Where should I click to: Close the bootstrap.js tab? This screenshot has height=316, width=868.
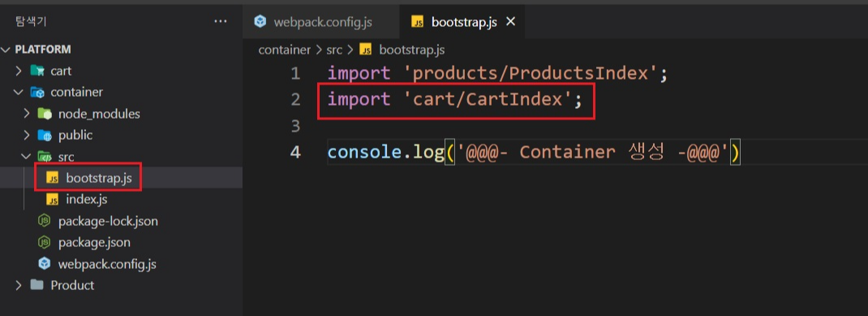[511, 22]
